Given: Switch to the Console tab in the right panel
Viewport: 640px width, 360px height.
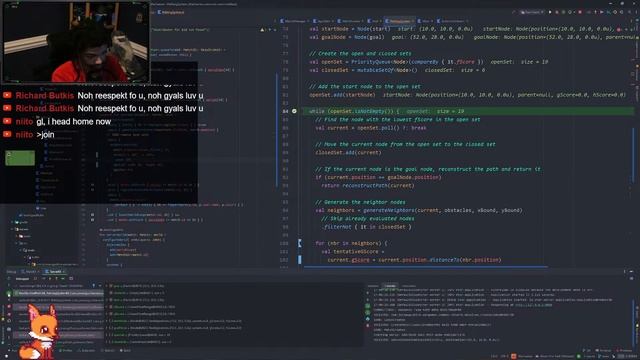Looking at the screenshot, I should coord(390,286).
